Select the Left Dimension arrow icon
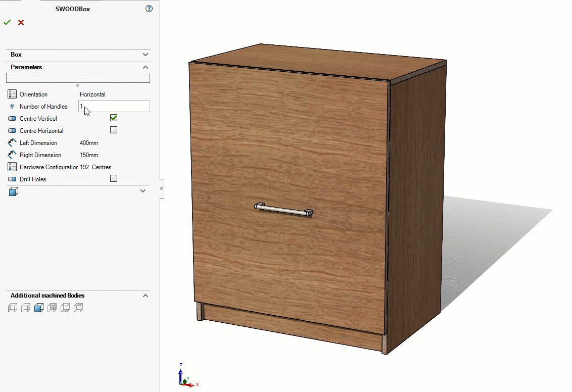 click(12, 142)
